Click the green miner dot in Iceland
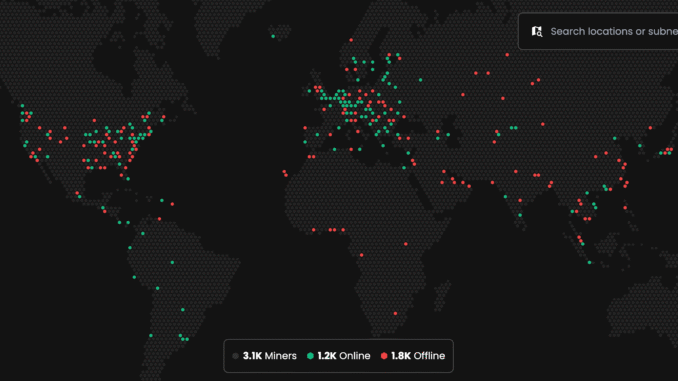The image size is (678, 381). point(273,36)
